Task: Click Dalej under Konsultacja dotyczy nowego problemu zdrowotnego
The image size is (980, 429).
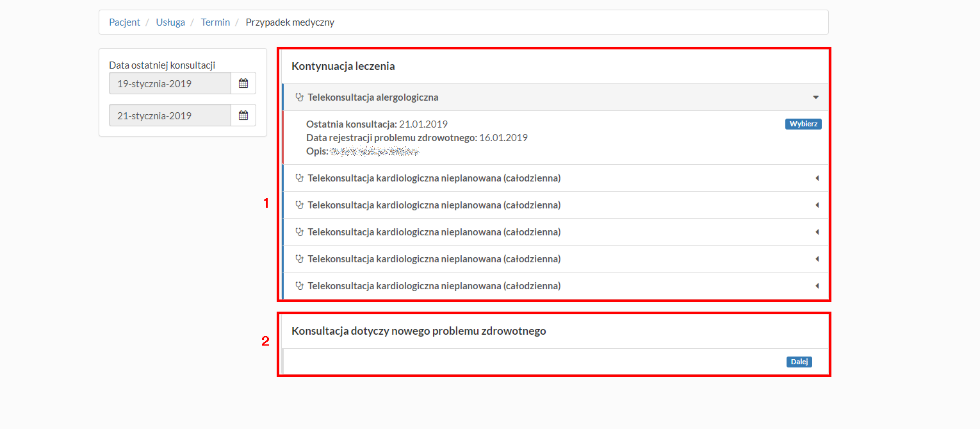Action: click(x=798, y=361)
